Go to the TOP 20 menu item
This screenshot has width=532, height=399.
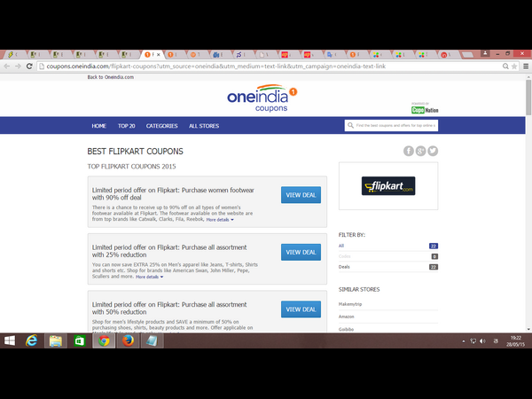pyautogui.click(x=127, y=126)
